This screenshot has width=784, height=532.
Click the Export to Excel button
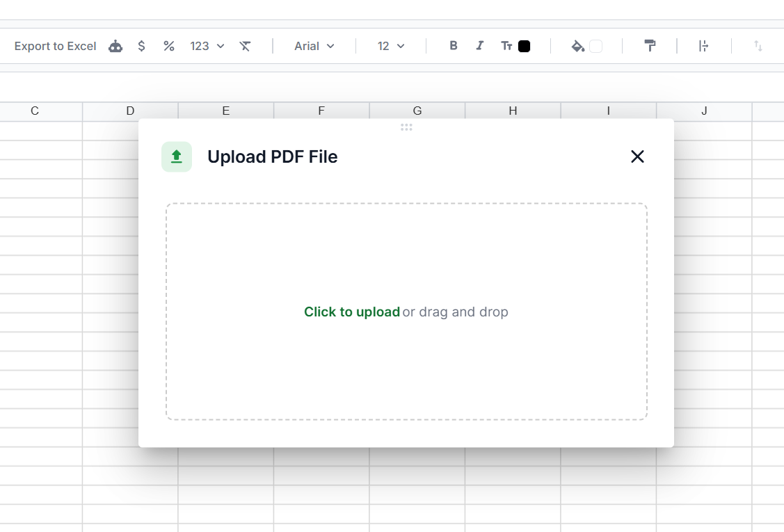pyautogui.click(x=55, y=46)
